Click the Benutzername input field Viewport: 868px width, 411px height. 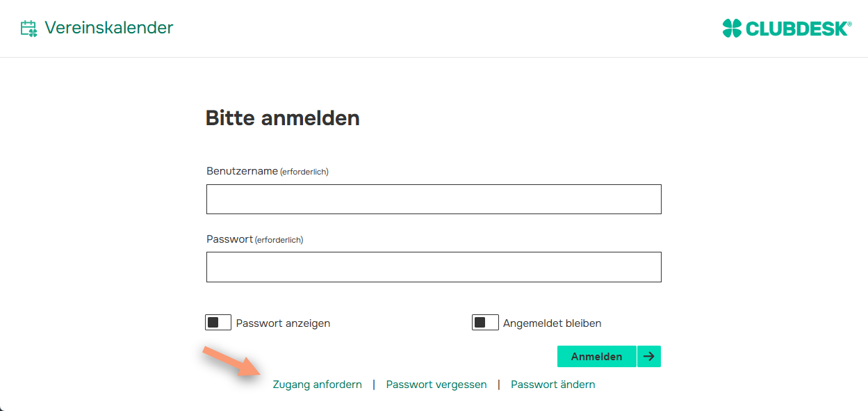(434, 199)
